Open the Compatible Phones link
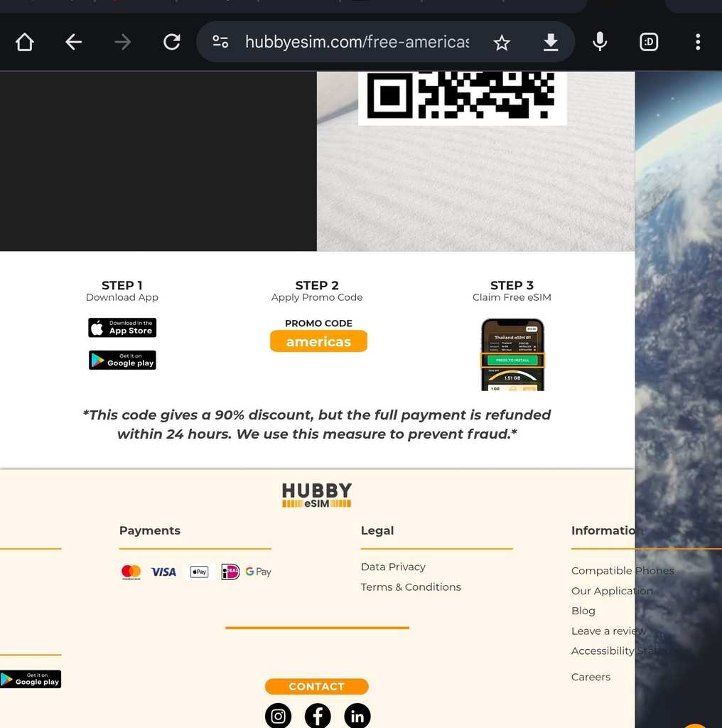This screenshot has height=728, width=722. click(623, 571)
